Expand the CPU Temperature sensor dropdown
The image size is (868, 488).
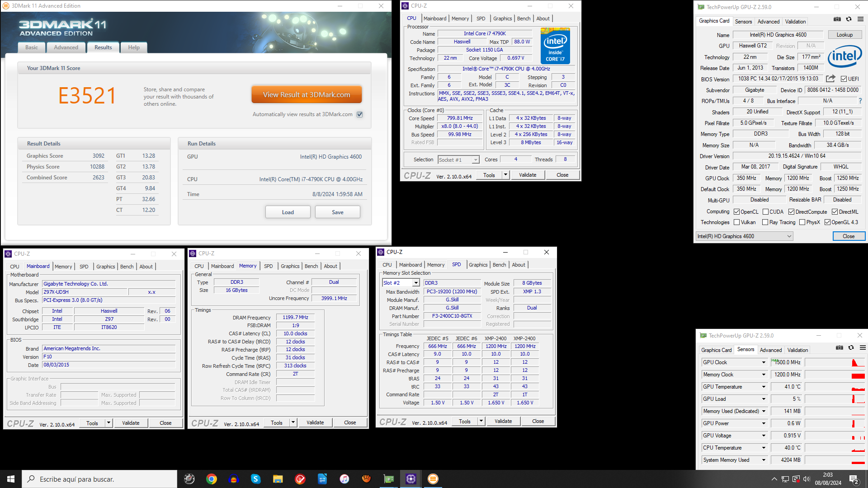click(x=764, y=448)
